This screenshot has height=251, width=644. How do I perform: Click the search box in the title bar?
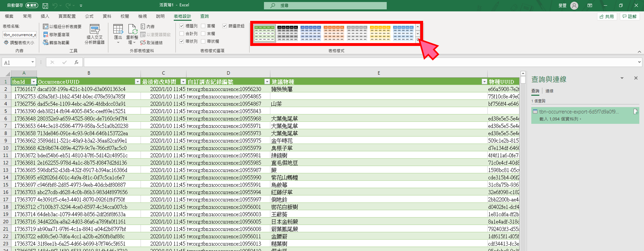pyautogui.click(x=325, y=5)
